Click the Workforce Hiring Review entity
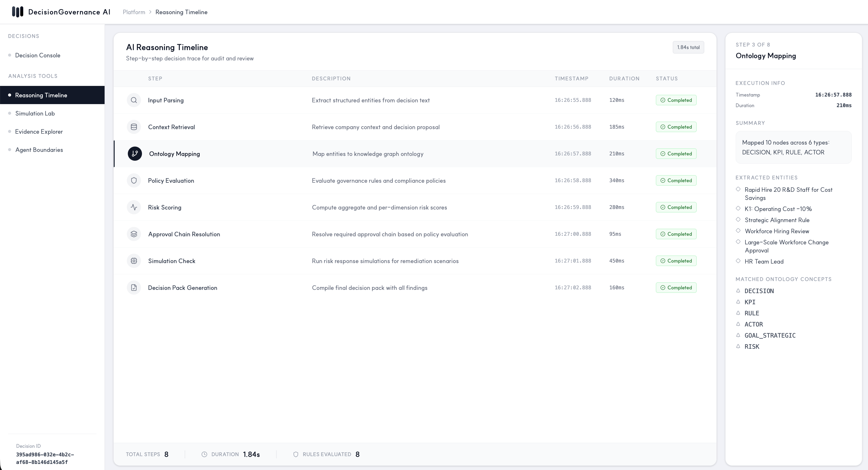The width and height of the screenshot is (868, 470). [777, 231]
